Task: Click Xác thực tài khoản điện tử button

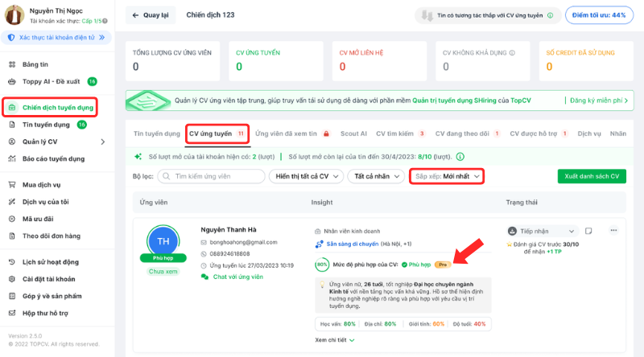Action: click(56, 37)
